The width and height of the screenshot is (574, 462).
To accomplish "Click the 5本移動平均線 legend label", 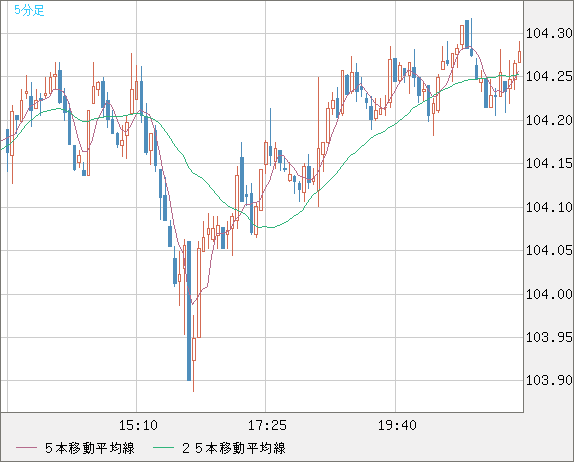I will coord(90,448).
